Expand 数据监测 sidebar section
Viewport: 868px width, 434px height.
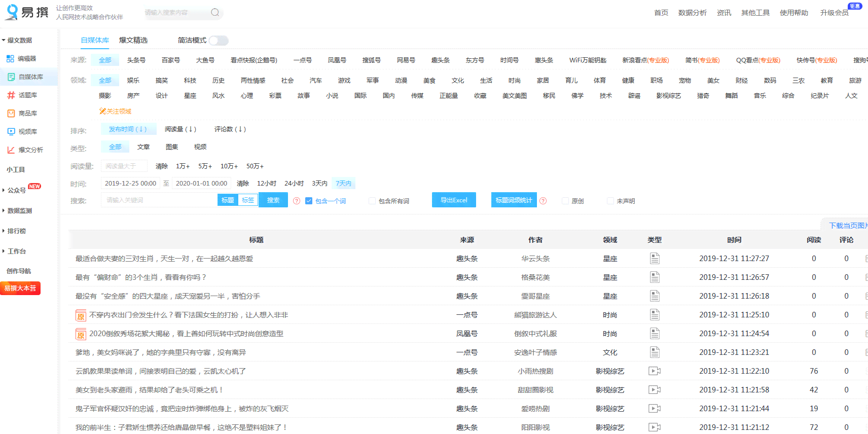click(17, 211)
